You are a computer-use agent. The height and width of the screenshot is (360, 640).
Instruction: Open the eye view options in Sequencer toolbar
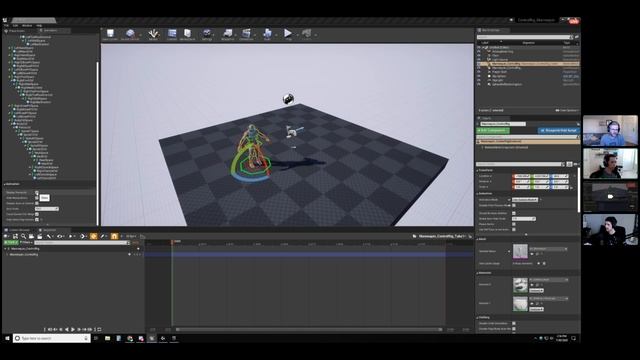[x=60, y=236]
